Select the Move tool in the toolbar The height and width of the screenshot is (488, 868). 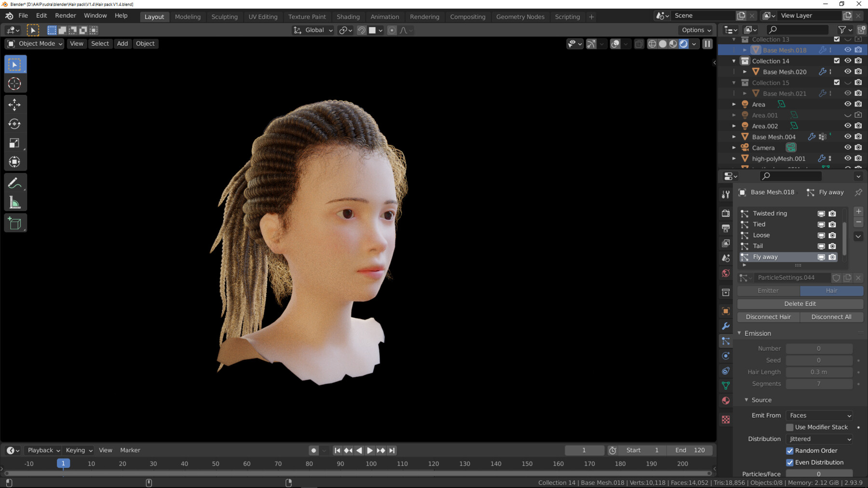pyautogui.click(x=15, y=105)
